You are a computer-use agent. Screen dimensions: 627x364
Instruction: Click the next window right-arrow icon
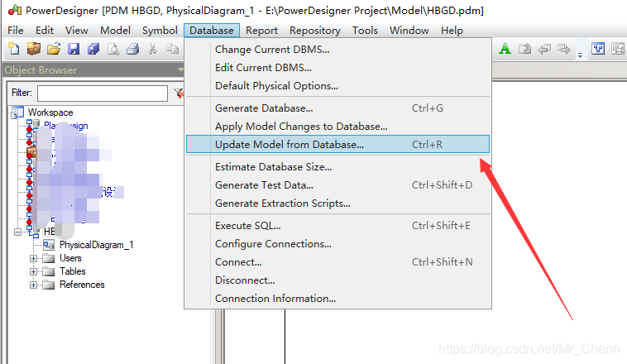(x=564, y=49)
